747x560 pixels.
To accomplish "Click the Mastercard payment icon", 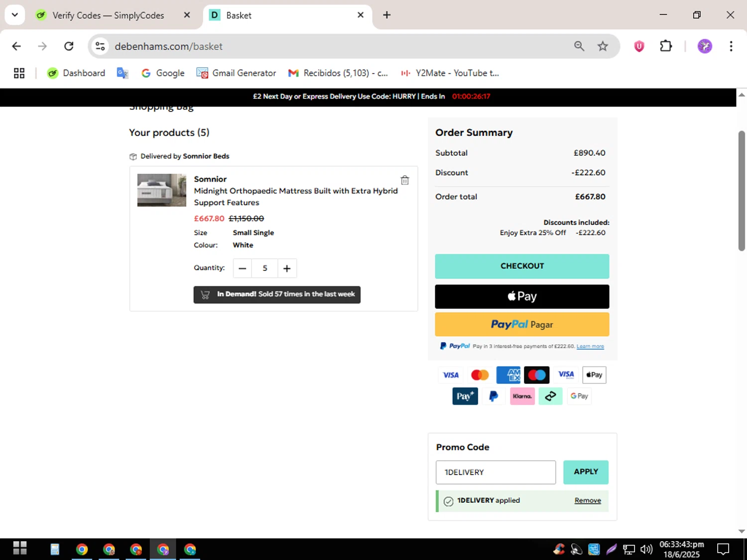I will pos(480,375).
